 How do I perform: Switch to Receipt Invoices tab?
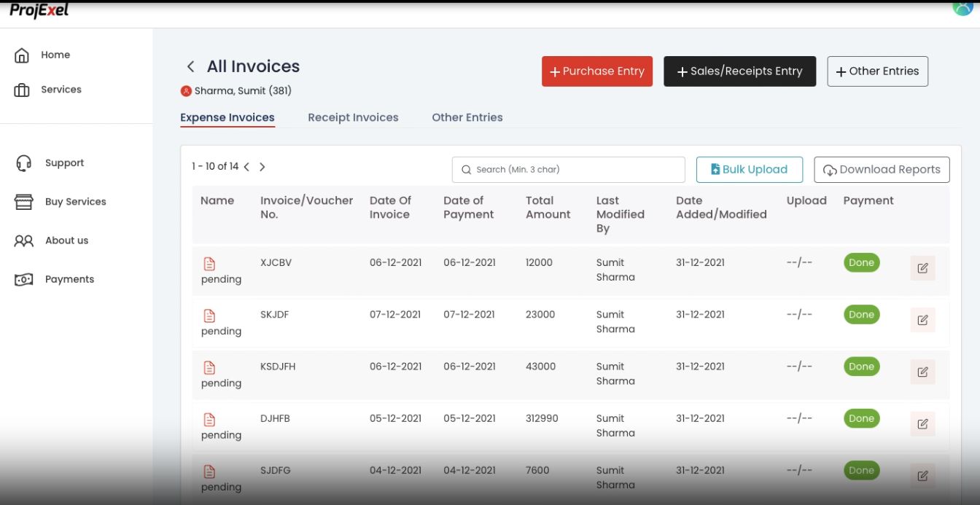tap(353, 117)
